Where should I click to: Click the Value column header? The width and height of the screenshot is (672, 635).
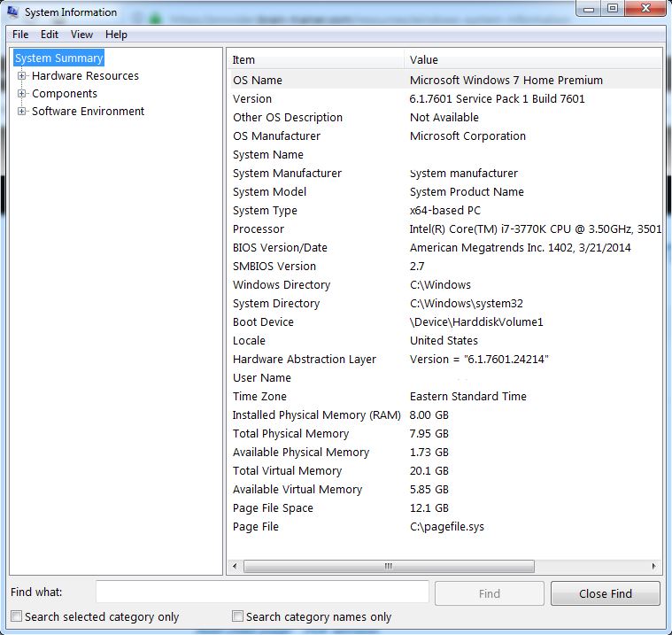(x=533, y=59)
